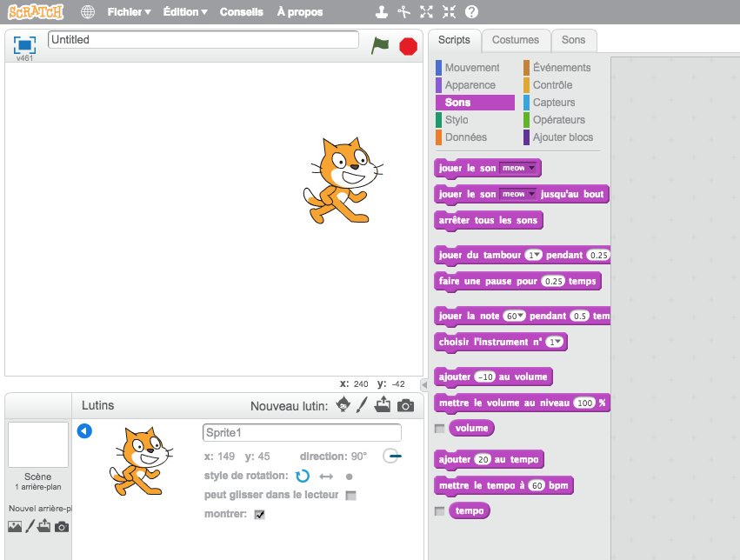Choose new sprite from library

[343, 405]
